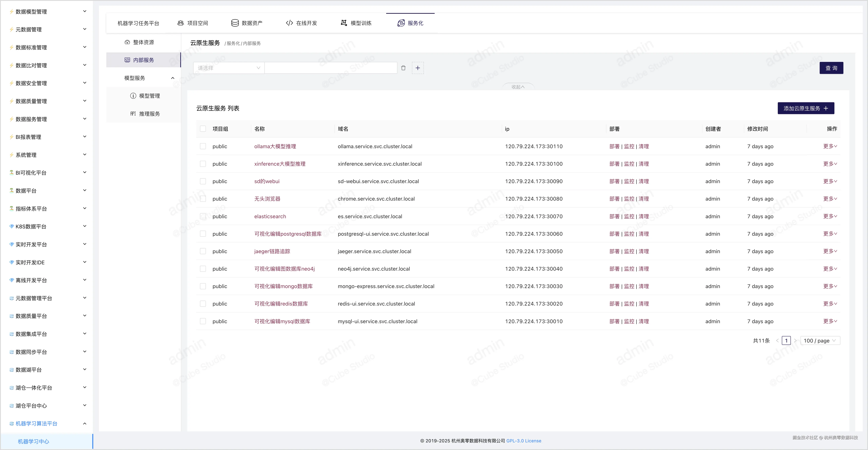Click the trash icon beside filter input

point(403,68)
